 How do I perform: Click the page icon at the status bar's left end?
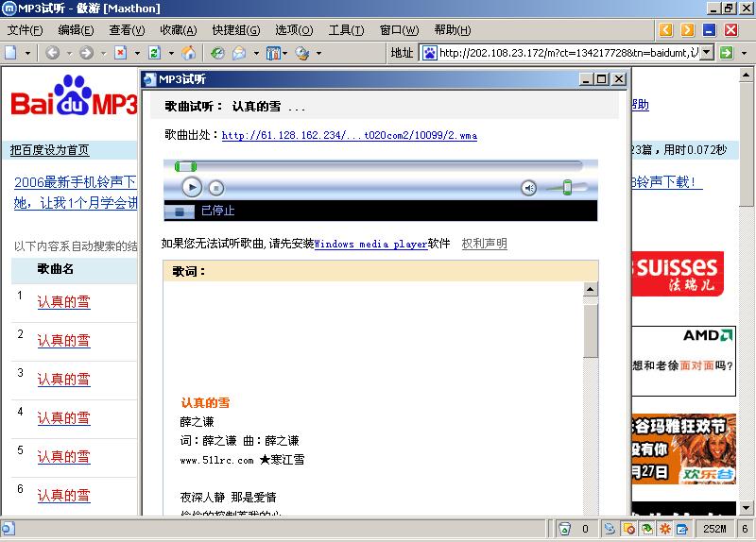9,529
